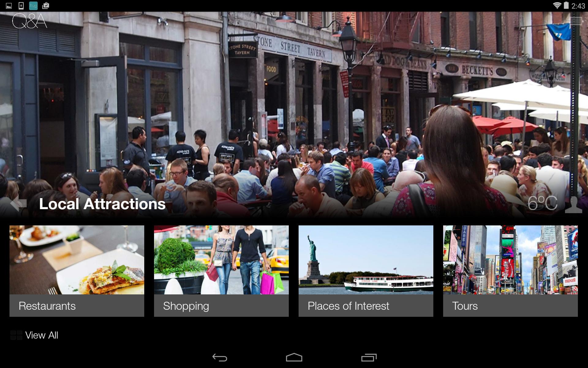The height and width of the screenshot is (368, 588).
Task: Select the Times Square Tours thumbnail
Action: (x=511, y=260)
